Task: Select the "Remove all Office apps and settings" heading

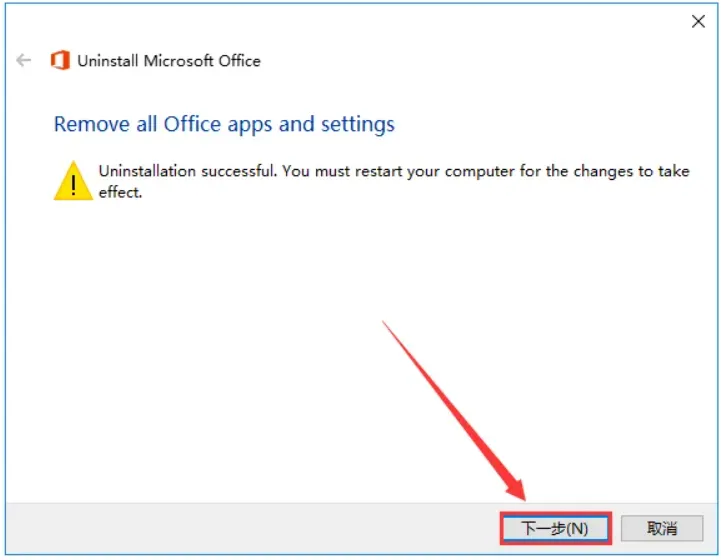Action: (x=224, y=125)
